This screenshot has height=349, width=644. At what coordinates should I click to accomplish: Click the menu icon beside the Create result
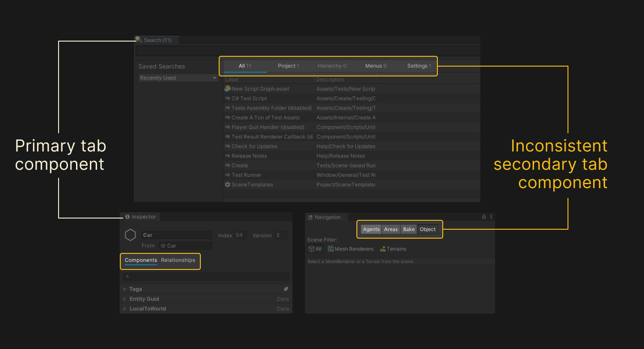click(228, 165)
